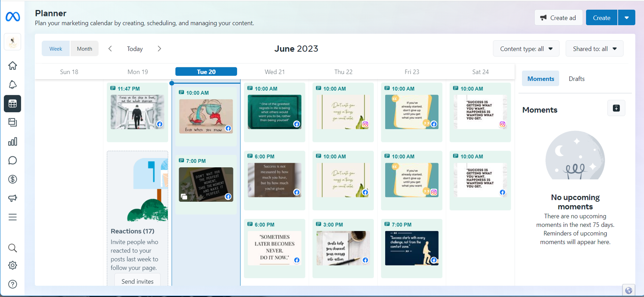Open the Home icon in sidebar

[12, 66]
